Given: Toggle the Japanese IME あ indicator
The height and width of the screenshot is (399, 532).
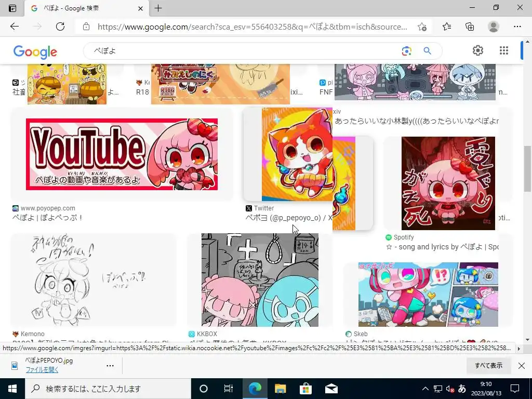Looking at the screenshot, I should point(462,388).
